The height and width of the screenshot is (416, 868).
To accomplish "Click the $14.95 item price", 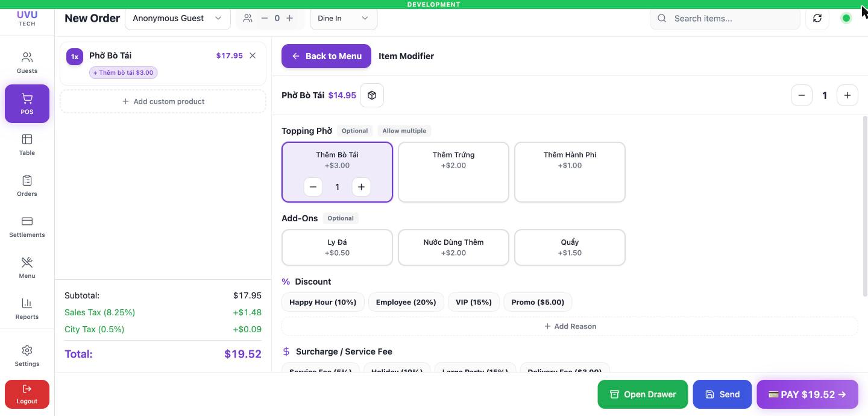I will click(342, 95).
